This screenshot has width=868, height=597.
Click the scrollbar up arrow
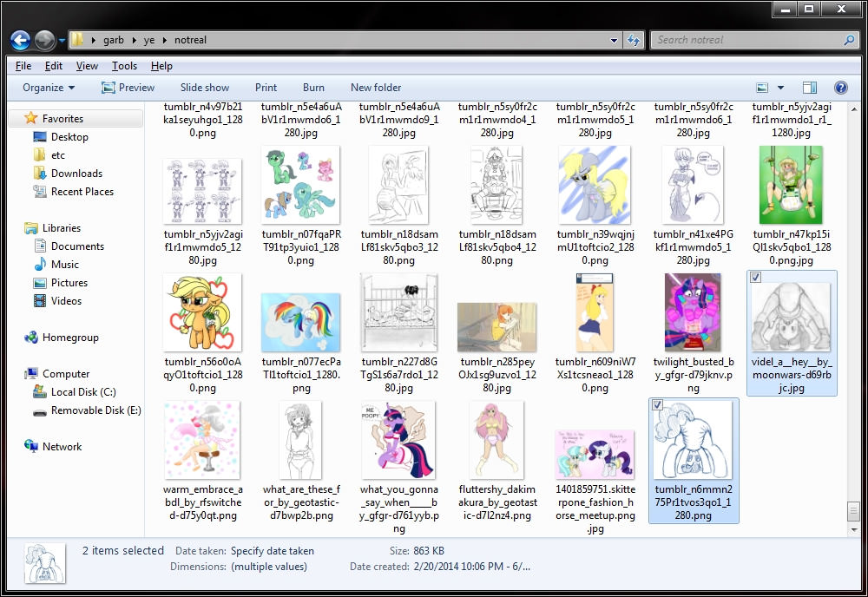pyautogui.click(x=853, y=109)
